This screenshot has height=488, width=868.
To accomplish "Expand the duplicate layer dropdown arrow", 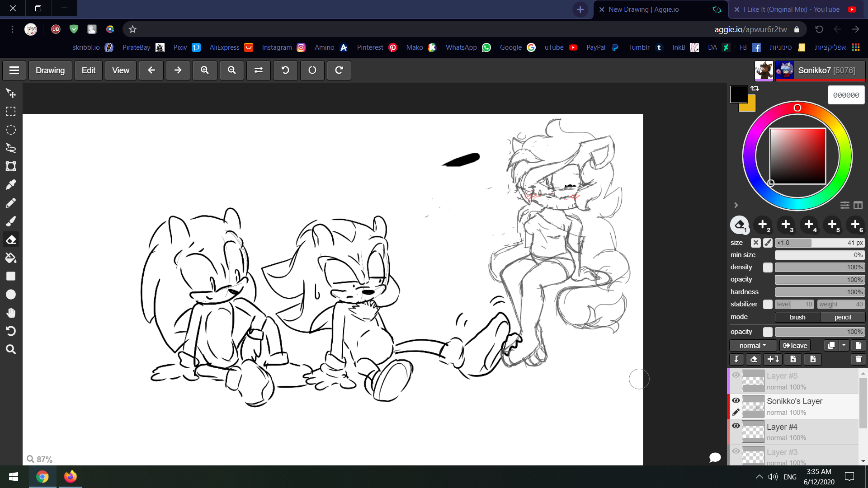I will (844, 346).
